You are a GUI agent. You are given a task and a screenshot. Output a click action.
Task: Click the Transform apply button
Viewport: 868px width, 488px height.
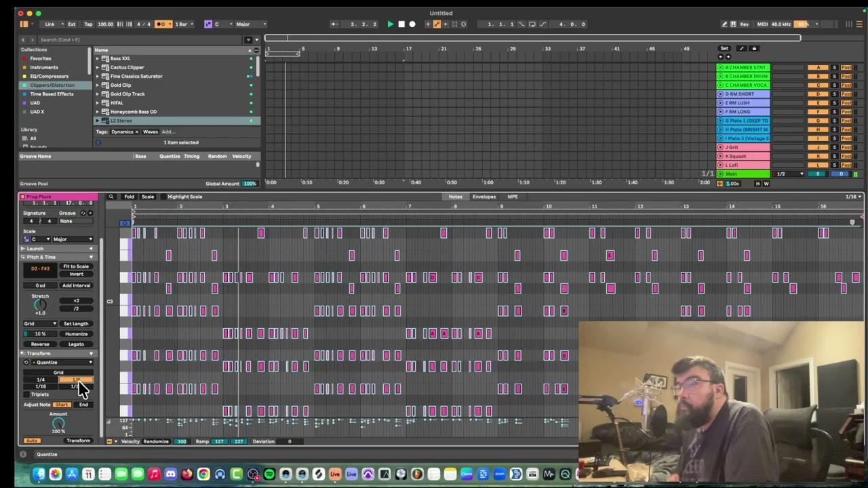pos(78,441)
